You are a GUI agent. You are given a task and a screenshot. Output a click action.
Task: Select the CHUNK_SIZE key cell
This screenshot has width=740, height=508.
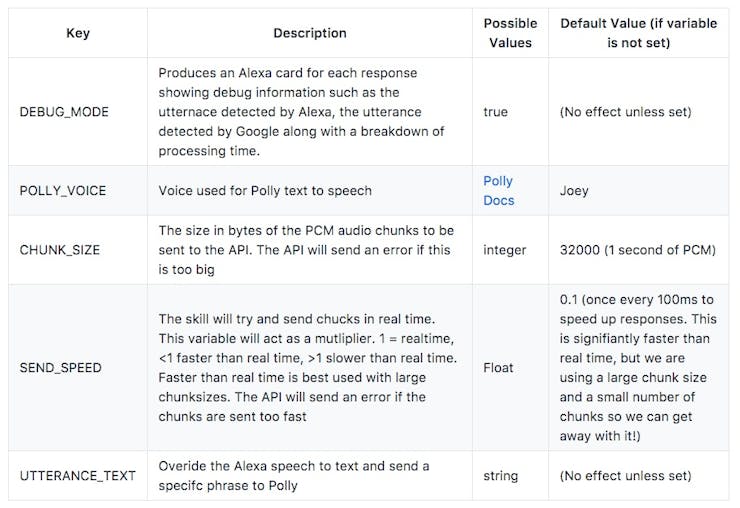tap(78, 250)
